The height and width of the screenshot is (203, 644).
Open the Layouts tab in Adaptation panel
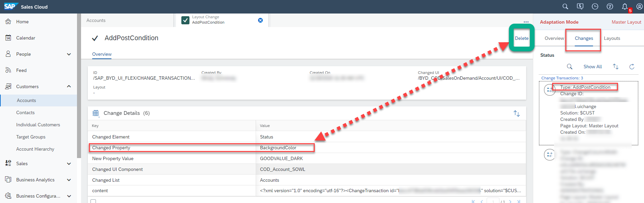coord(612,38)
